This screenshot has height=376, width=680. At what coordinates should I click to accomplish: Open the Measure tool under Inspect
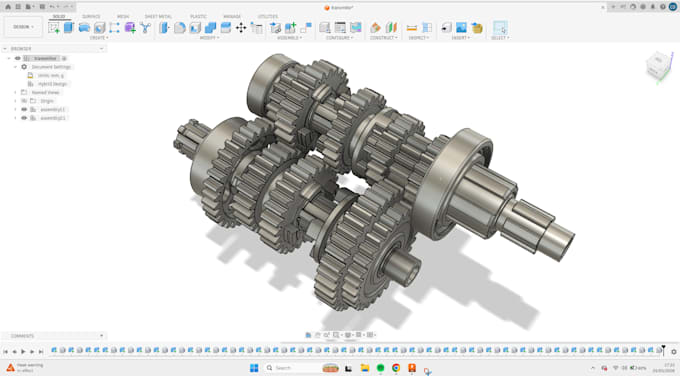click(x=412, y=28)
